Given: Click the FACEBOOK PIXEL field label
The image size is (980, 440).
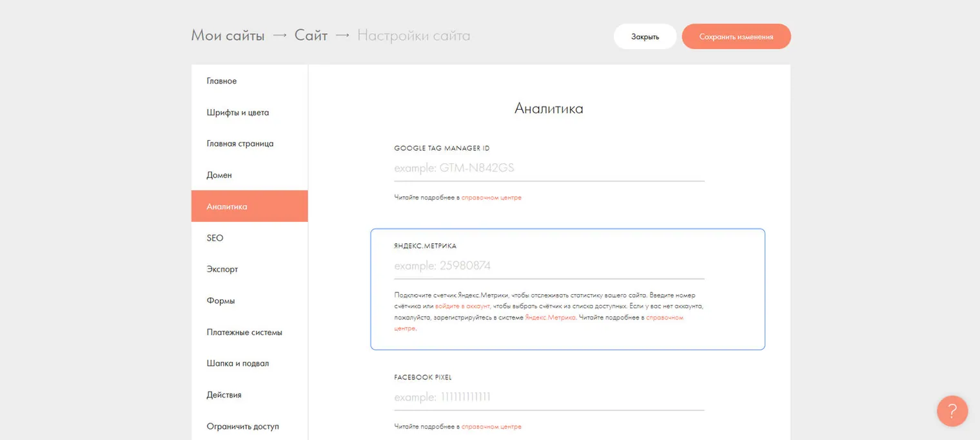Looking at the screenshot, I should (x=423, y=377).
